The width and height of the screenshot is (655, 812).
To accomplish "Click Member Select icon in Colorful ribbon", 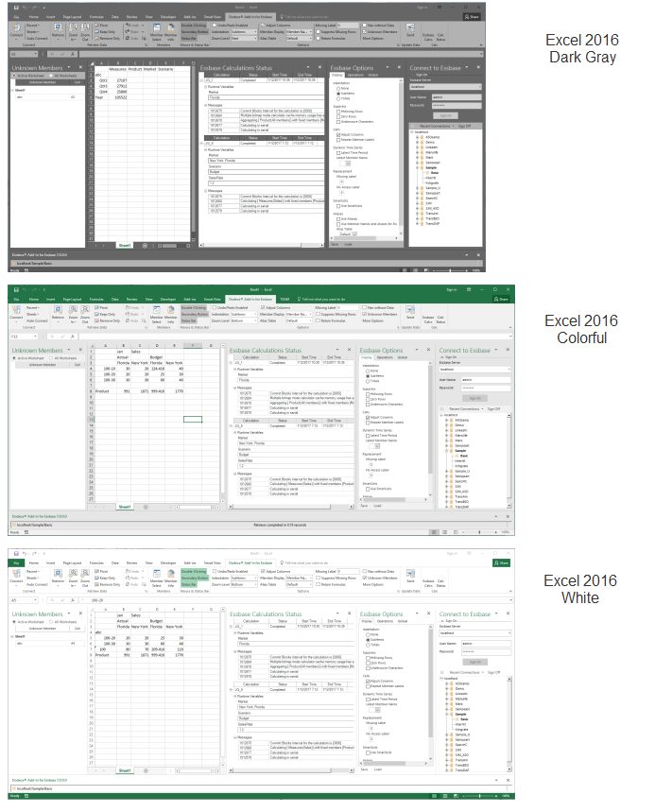I will pos(156,310).
